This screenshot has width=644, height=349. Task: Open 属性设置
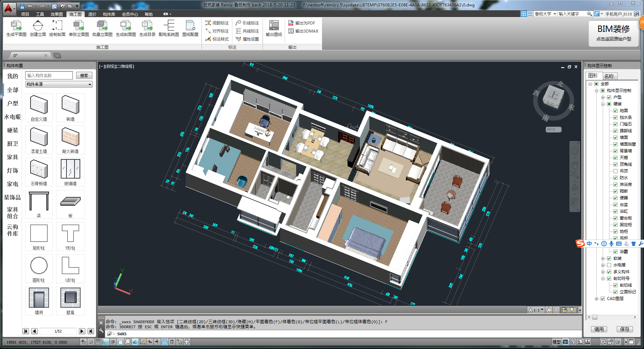[247, 39]
